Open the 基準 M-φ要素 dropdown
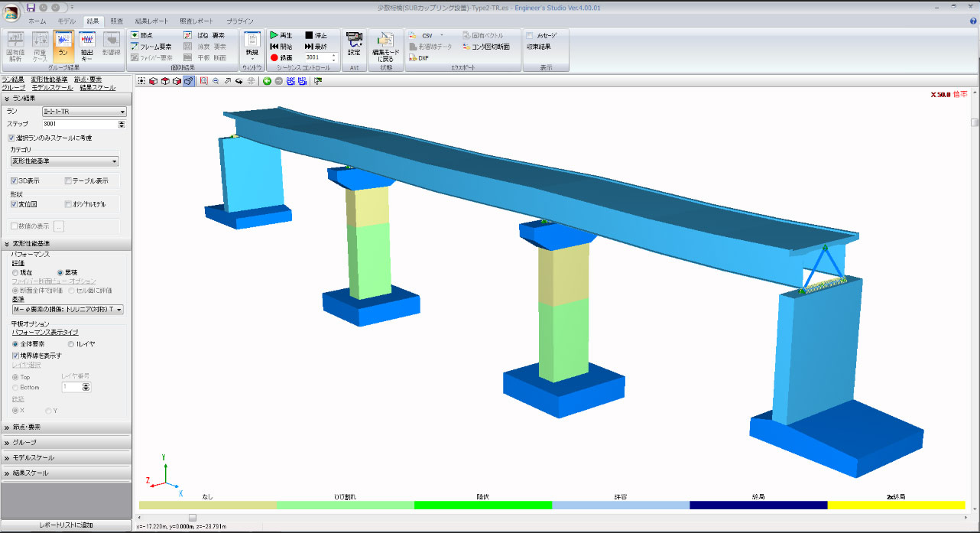Screen dimensions: 980x533 [67, 310]
